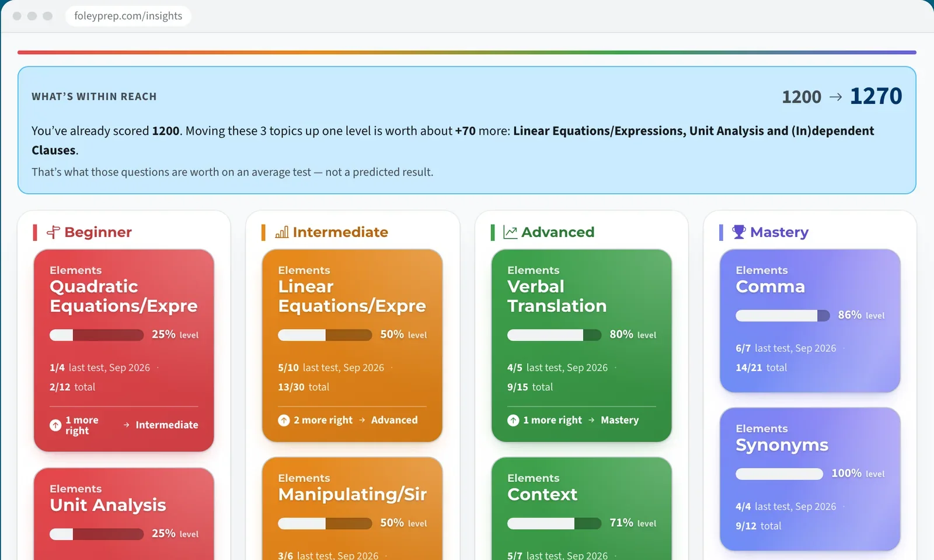Open the Verbal Translation card
This screenshot has width=934, height=560.
pos(581,345)
